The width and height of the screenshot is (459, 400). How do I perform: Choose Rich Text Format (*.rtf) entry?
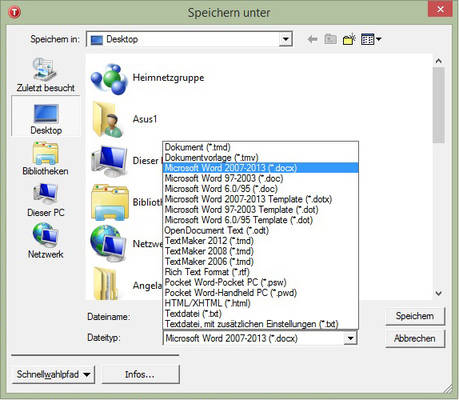pos(261,272)
